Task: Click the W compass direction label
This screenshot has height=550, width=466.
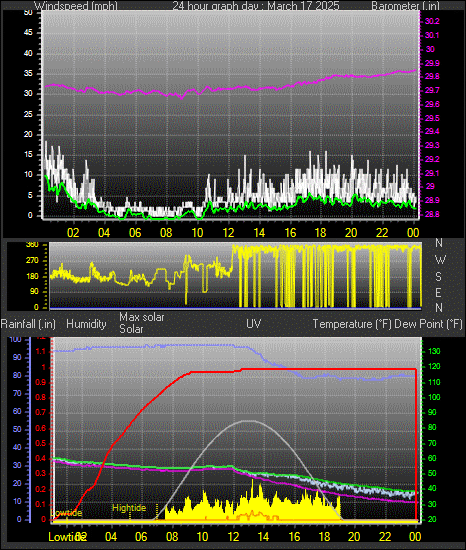Action: [x=440, y=260]
